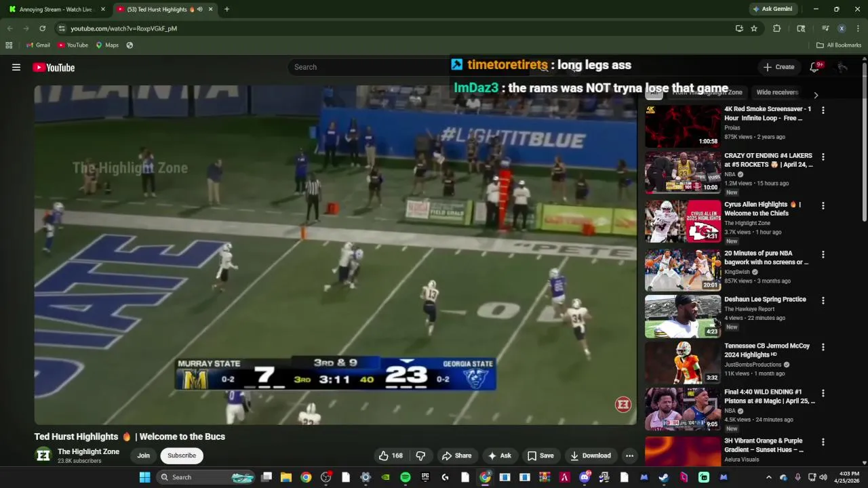Install the page as app icon in address bar
This screenshot has width=868, height=488.
(739, 28)
